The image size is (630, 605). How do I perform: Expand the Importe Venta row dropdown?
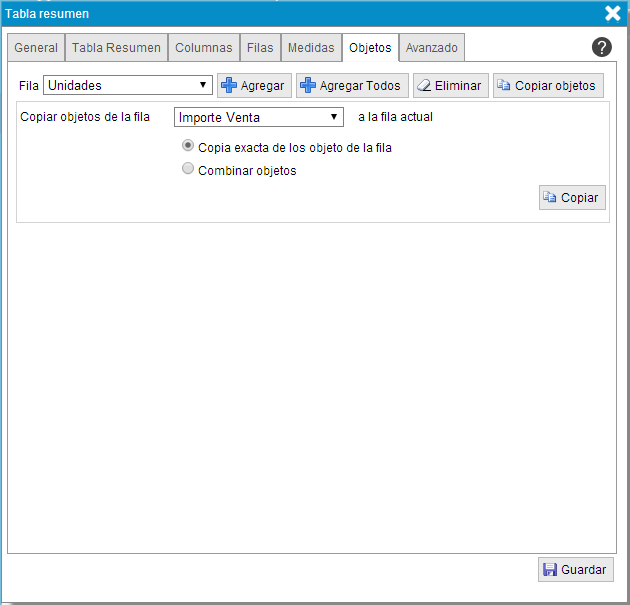point(259,117)
